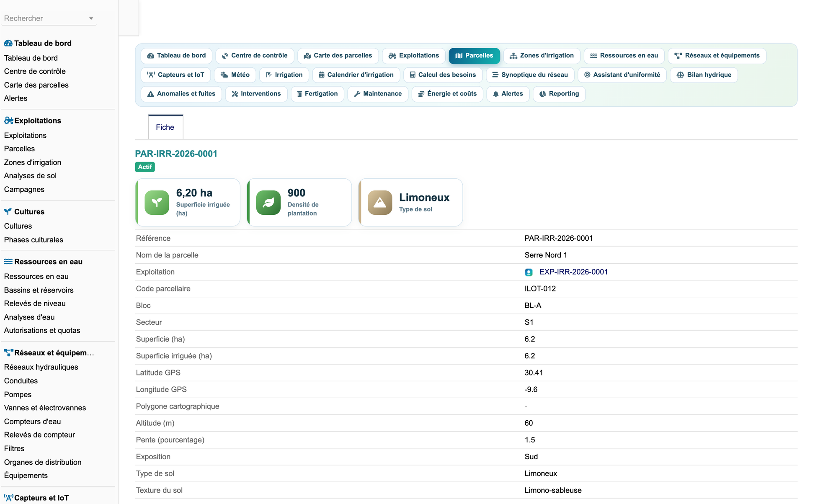The width and height of the screenshot is (815, 504).
Task: Click the gauge icon on Tableau de bord pill
Action: (x=151, y=56)
